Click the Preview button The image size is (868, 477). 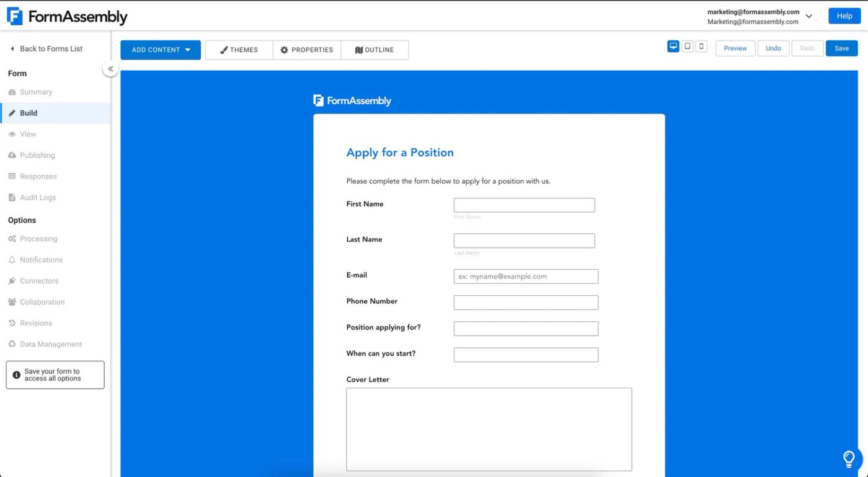point(735,48)
